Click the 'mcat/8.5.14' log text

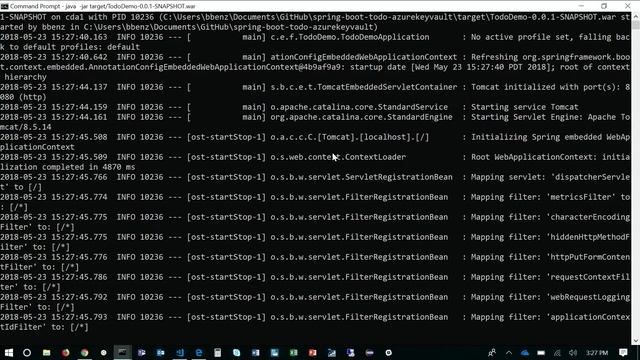[26, 127]
